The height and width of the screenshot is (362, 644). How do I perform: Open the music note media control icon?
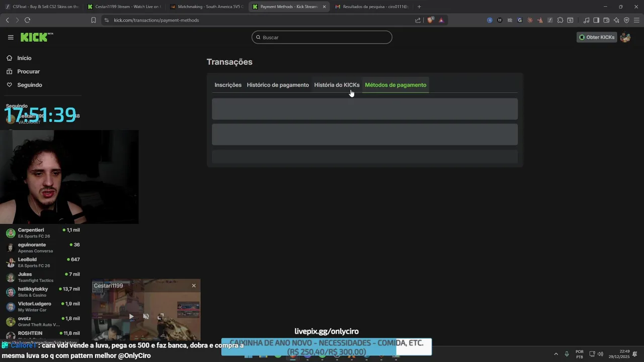tap(586, 20)
